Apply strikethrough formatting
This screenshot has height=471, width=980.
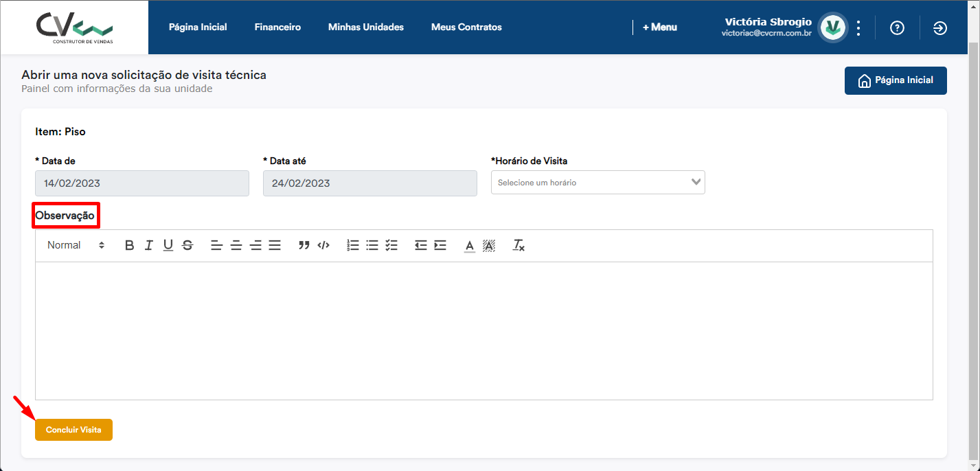(187, 245)
